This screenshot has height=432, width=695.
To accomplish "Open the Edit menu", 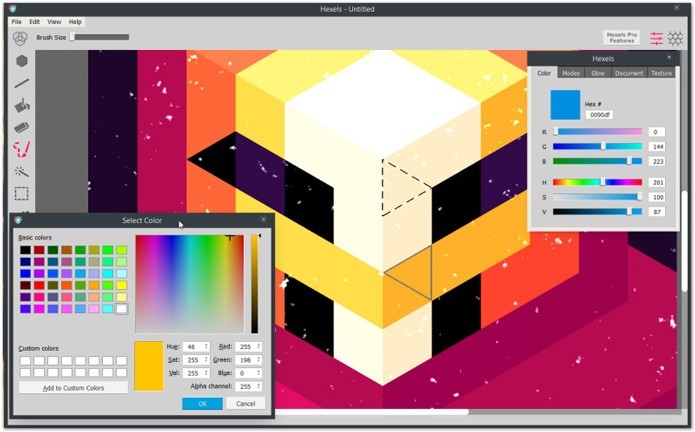I will tap(35, 22).
